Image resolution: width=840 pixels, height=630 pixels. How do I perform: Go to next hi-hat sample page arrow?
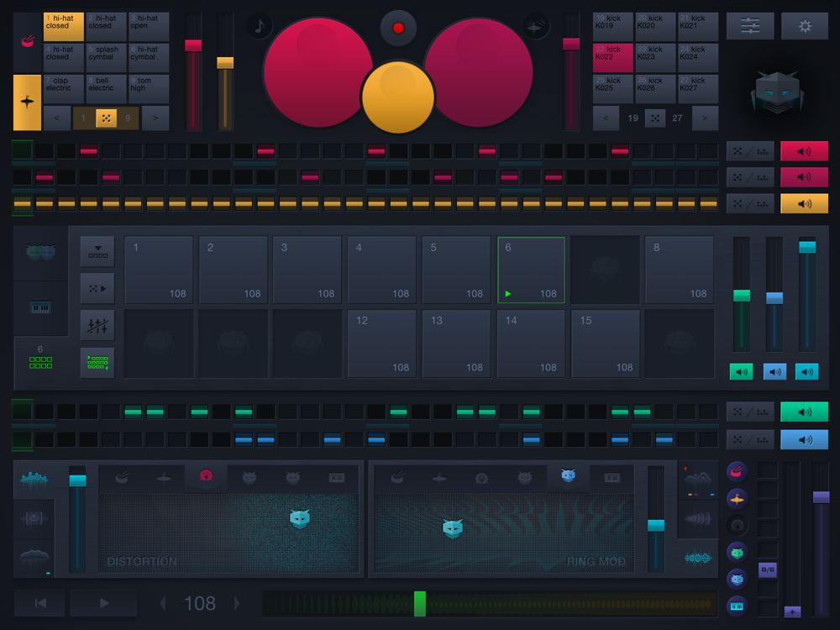(x=155, y=118)
